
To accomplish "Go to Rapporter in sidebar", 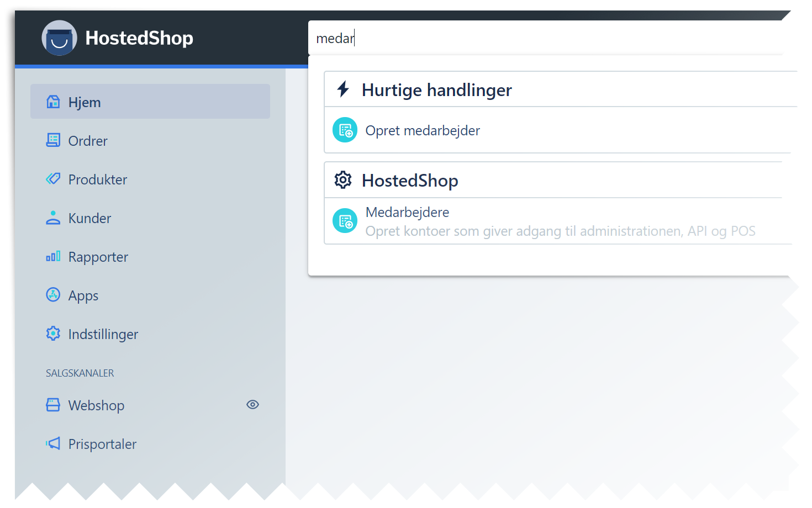I will (x=98, y=257).
